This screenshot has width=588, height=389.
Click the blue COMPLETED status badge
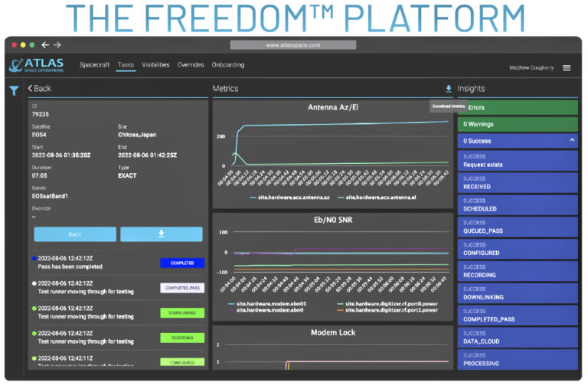click(182, 263)
